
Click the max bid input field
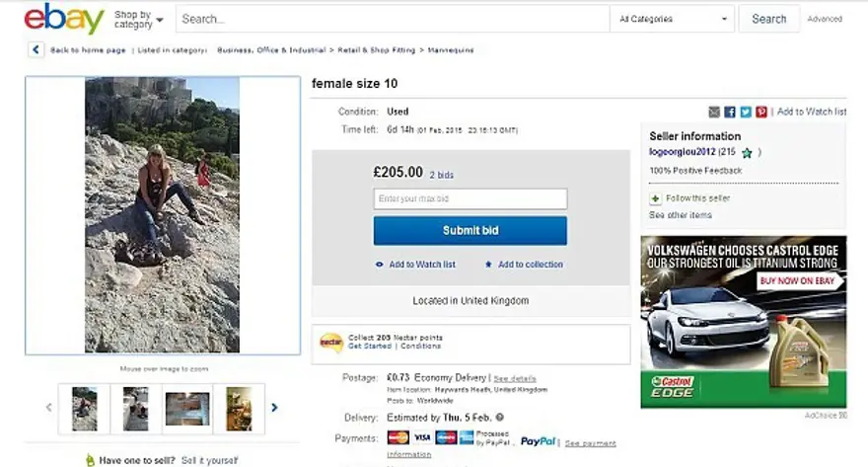470,199
